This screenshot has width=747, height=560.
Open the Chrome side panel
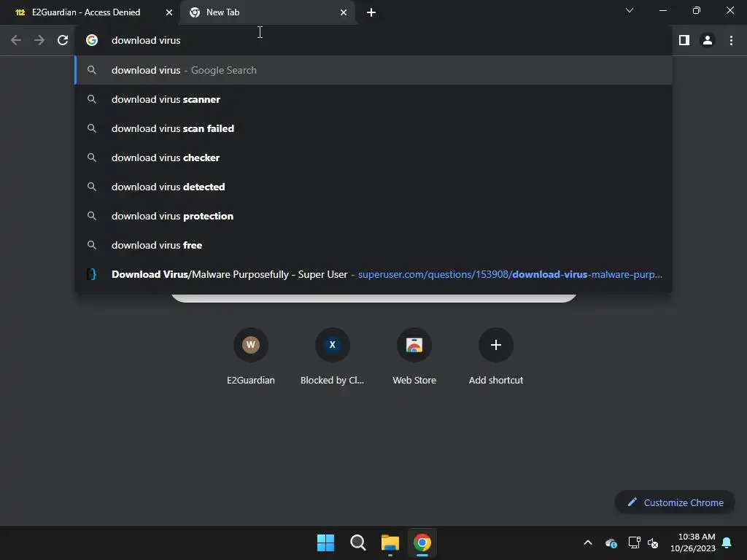684,41
